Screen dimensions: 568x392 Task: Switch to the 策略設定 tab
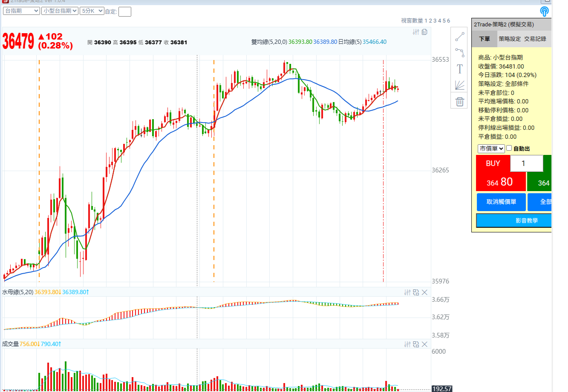[x=510, y=39]
